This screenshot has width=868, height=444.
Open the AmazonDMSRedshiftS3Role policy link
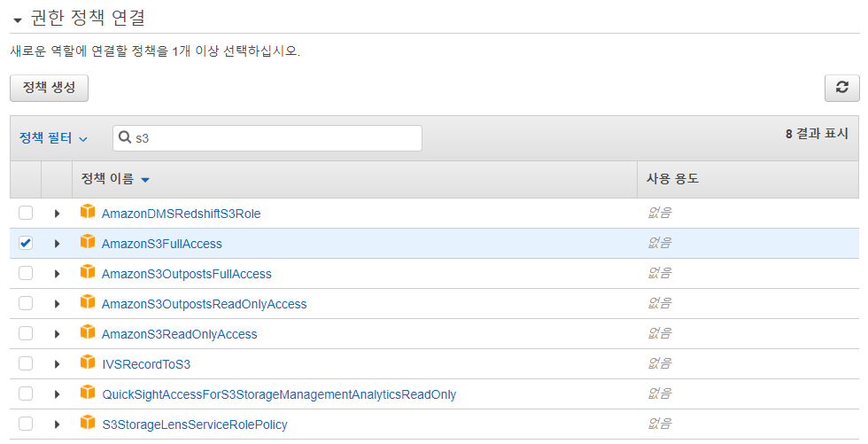point(181,214)
